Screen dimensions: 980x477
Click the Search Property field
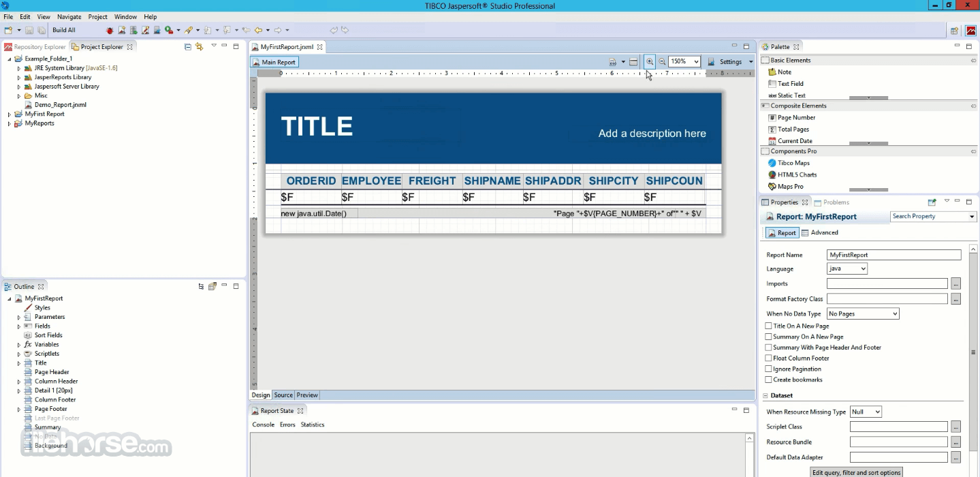933,217
